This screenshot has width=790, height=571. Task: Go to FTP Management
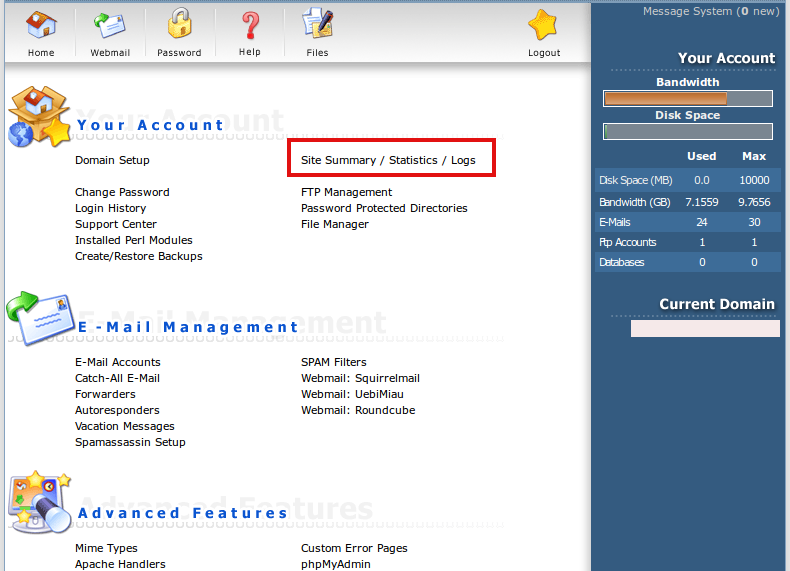coord(346,192)
